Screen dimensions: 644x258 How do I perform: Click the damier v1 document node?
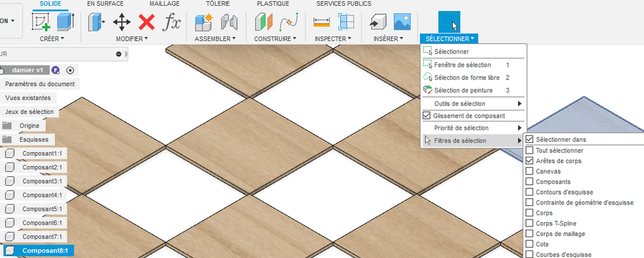pos(27,70)
